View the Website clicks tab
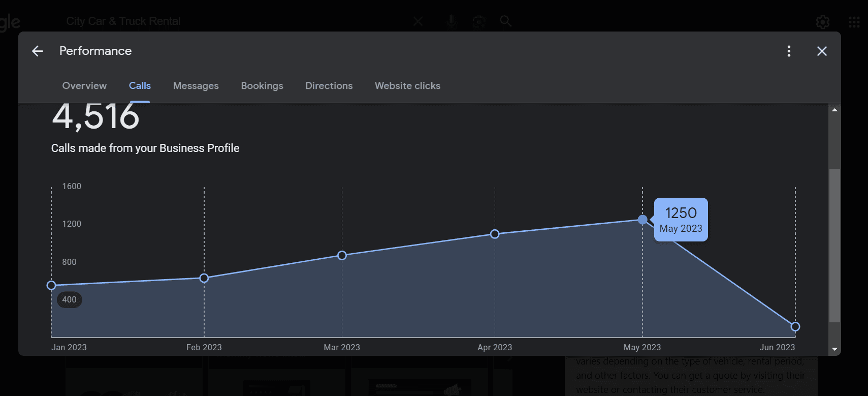The image size is (868, 396). click(x=407, y=86)
